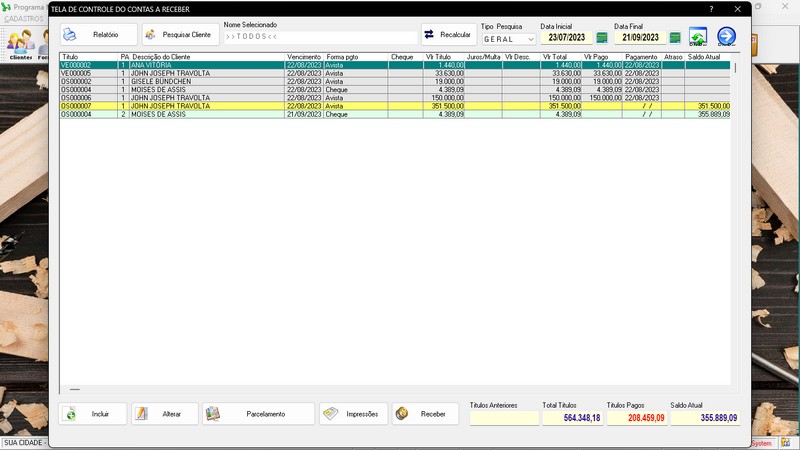Open the Parcelamento button
Image resolution: width=800 pixels, height=450 pixels.
click(258, 414)
